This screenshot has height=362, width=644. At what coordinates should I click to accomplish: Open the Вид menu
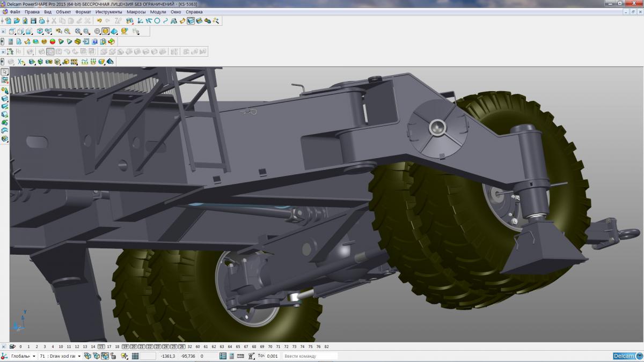pos(48,11)
